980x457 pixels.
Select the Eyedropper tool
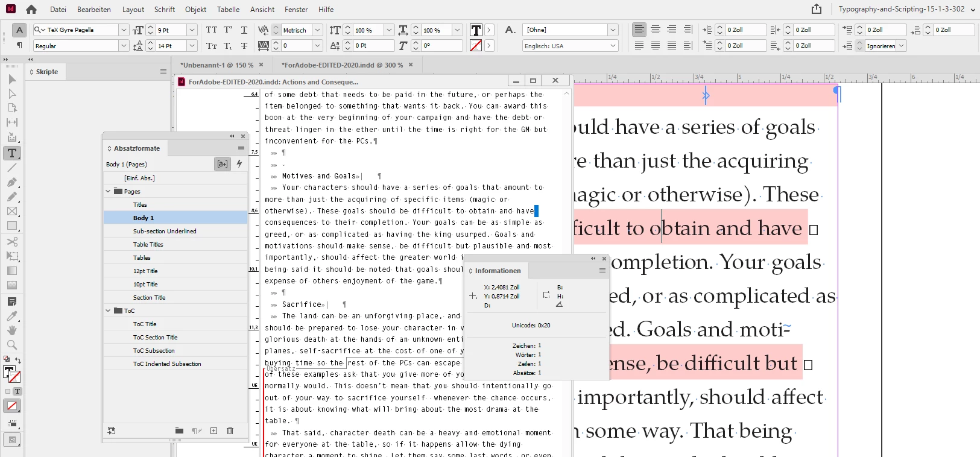point(12,316)
